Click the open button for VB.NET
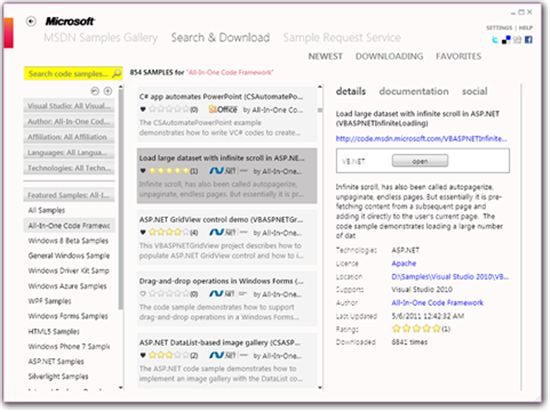Viewport: 550px width, 412px height. [420, 161]
